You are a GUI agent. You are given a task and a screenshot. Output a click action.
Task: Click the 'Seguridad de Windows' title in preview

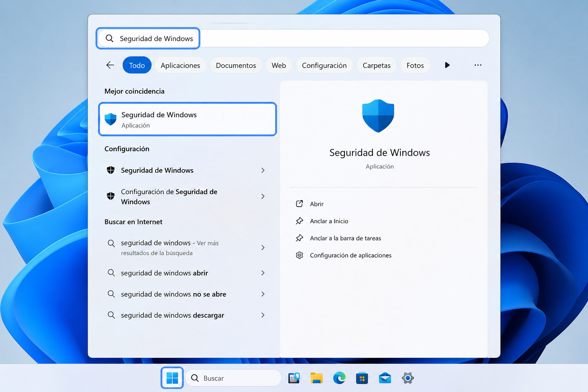[x=380, y=153]
